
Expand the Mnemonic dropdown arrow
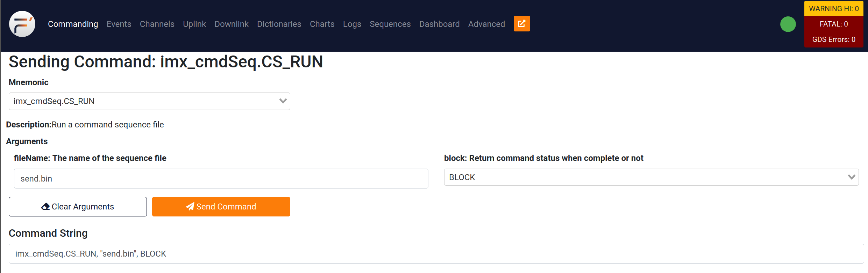pos(283,101)
